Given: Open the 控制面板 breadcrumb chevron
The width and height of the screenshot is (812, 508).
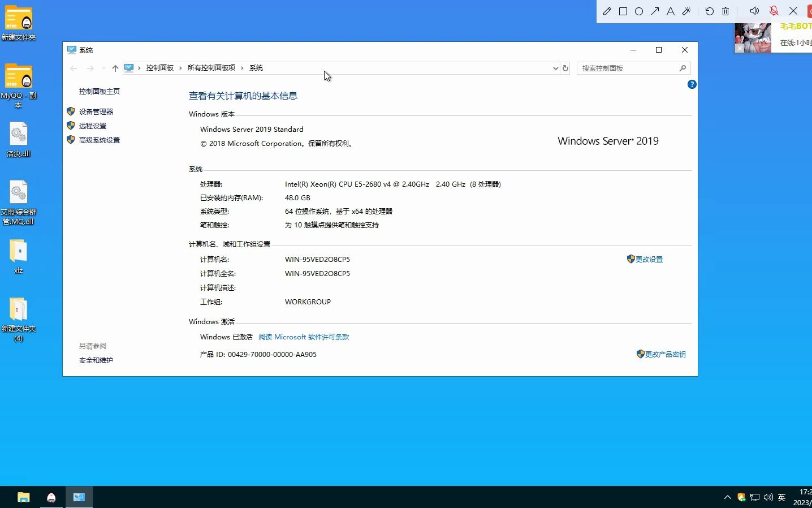Looking at the screenshot, I should click(179, 68).
